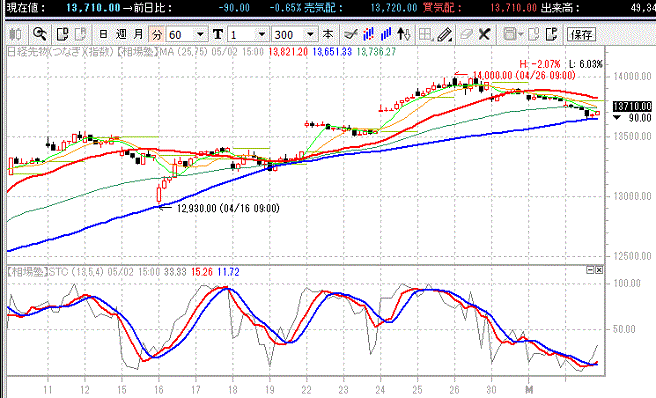Click the -0.65% change value
The width and height of the screenshot is (656, 398).
(285, 8)
